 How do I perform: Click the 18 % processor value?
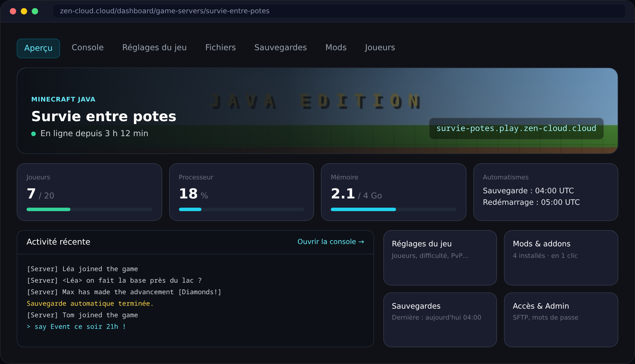click(x=193, y=194)
